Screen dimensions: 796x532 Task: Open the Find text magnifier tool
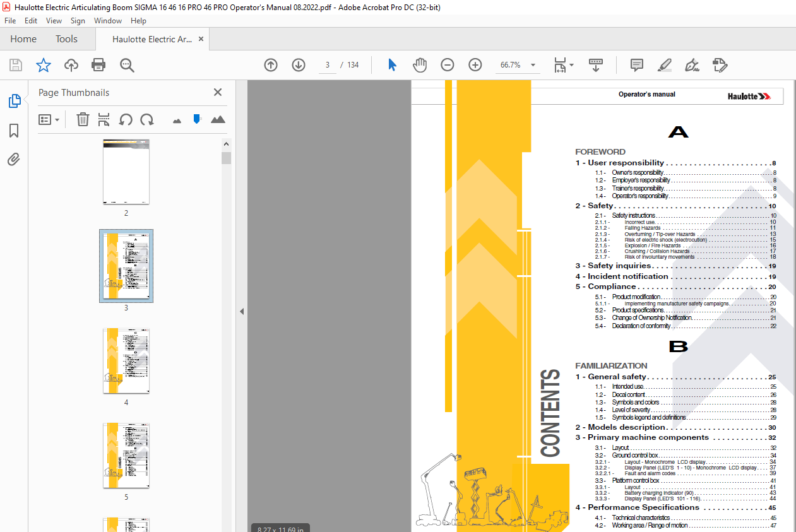pos(127,65)
